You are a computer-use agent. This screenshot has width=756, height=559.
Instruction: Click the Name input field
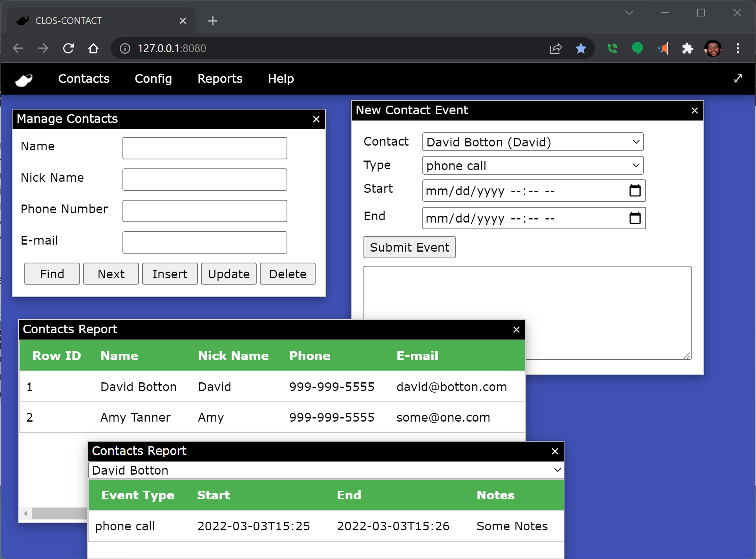point(205,148)
